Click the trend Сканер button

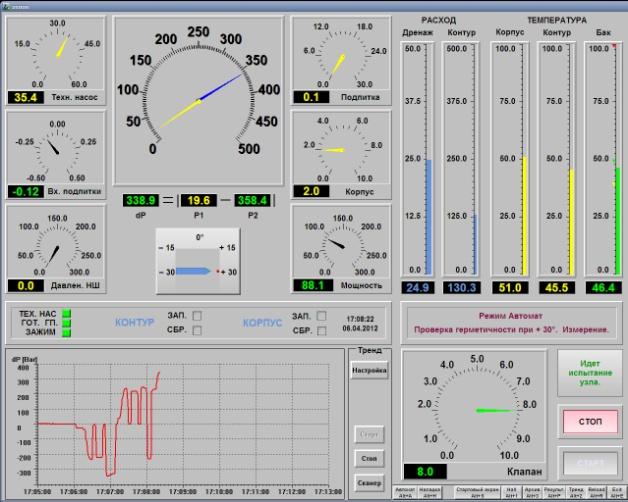pyautogui.click(x=368, y=481)
